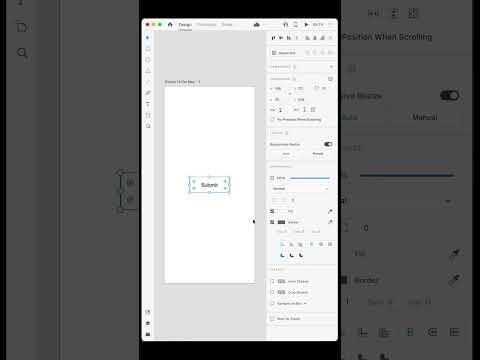480x360 pixels.
Task: Click the artboard title label
Action: (182, 82)
